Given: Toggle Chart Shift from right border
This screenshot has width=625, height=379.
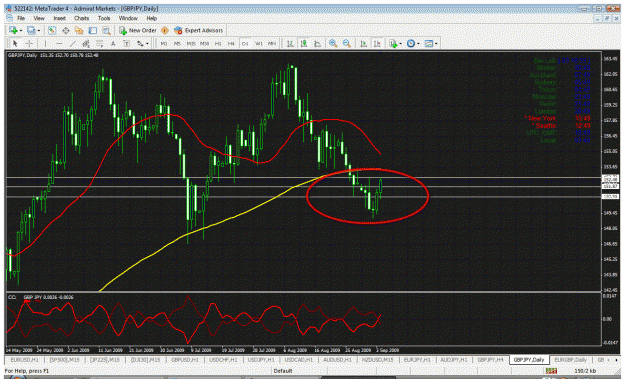Looking at the screenshot, I should click(377, 43).
